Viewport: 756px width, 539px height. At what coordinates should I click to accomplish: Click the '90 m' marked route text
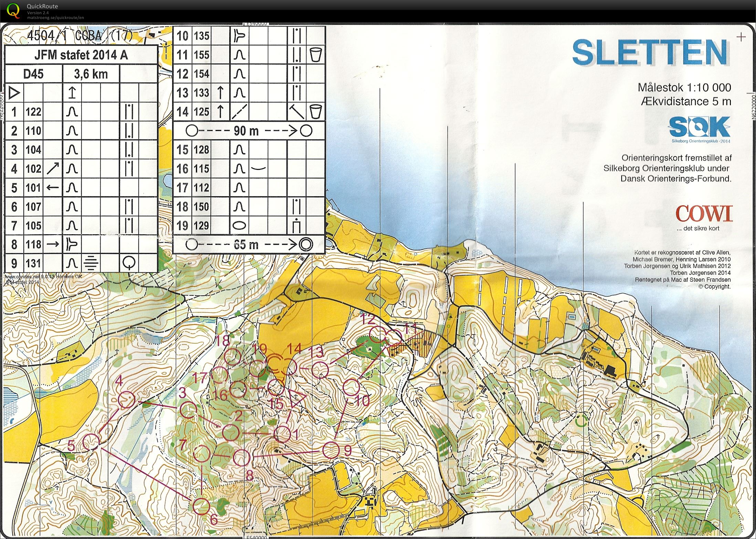pos(246,131)
